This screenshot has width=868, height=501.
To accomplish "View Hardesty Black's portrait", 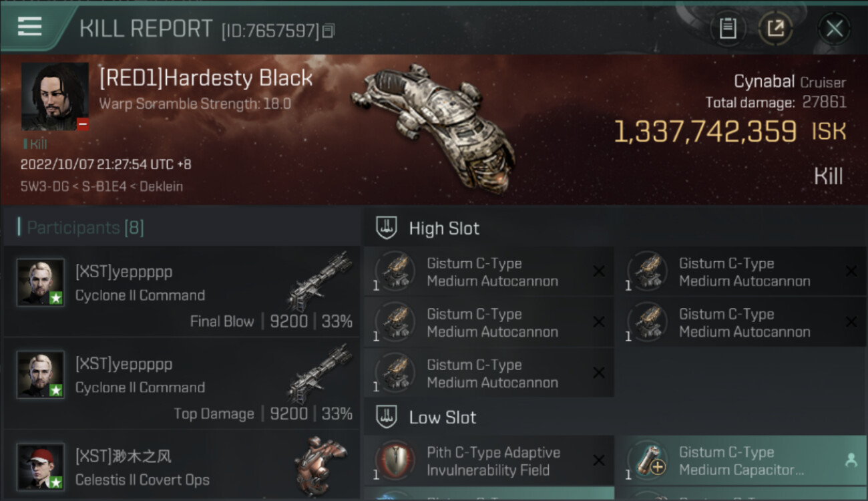I will [55, 97].
